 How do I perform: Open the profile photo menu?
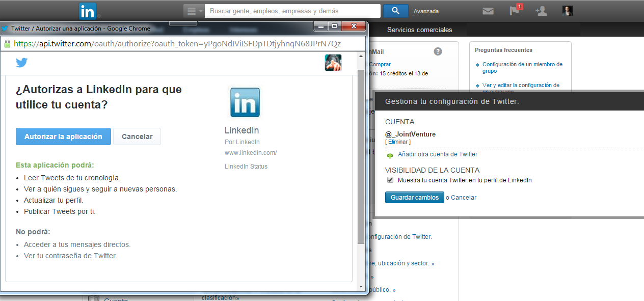[568, 11]
